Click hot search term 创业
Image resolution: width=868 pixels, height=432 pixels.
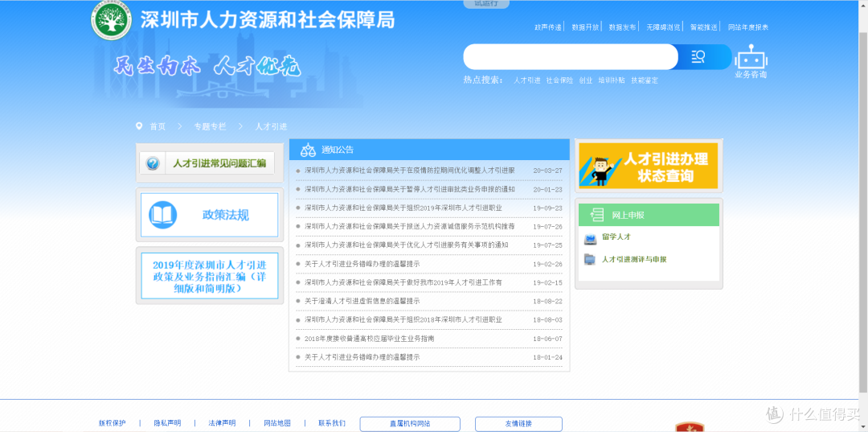586,80
